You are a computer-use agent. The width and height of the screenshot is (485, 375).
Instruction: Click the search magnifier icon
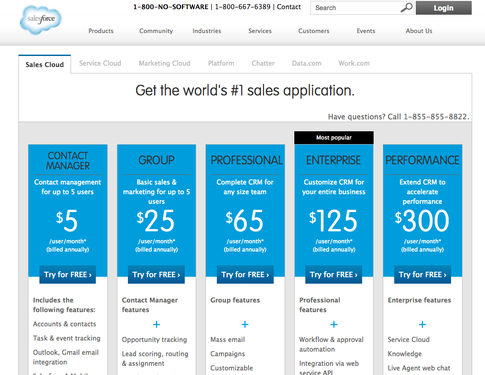point(406,7)
